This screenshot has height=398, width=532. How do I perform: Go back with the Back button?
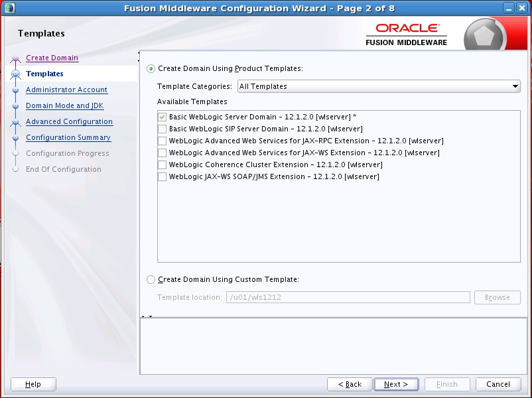point(350,384)
